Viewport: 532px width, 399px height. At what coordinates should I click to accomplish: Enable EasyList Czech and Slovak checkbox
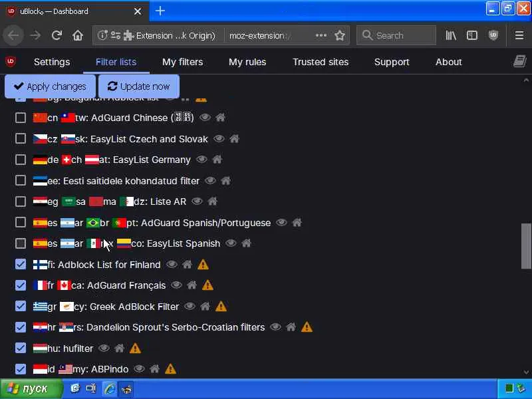[x=21, y=139]
